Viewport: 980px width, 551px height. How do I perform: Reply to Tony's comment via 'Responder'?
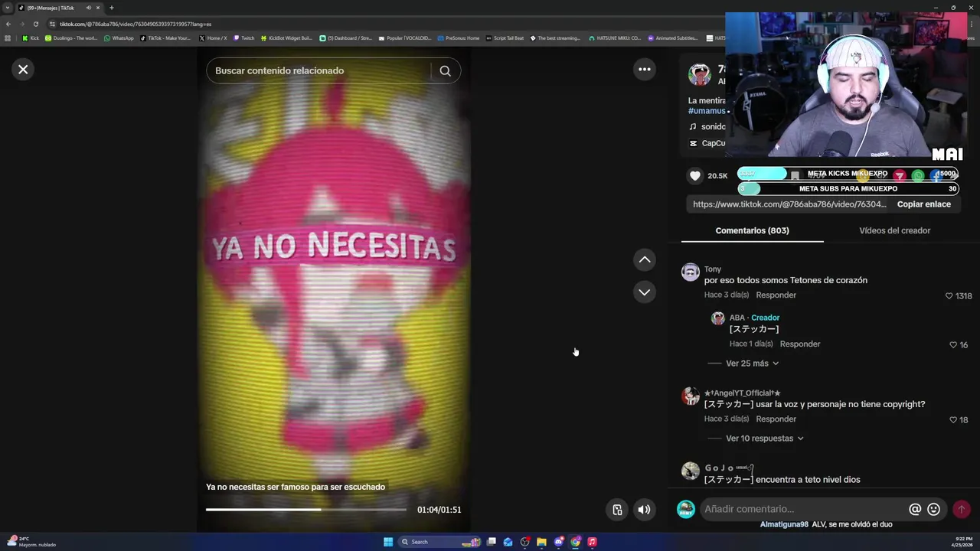point(776,295)
